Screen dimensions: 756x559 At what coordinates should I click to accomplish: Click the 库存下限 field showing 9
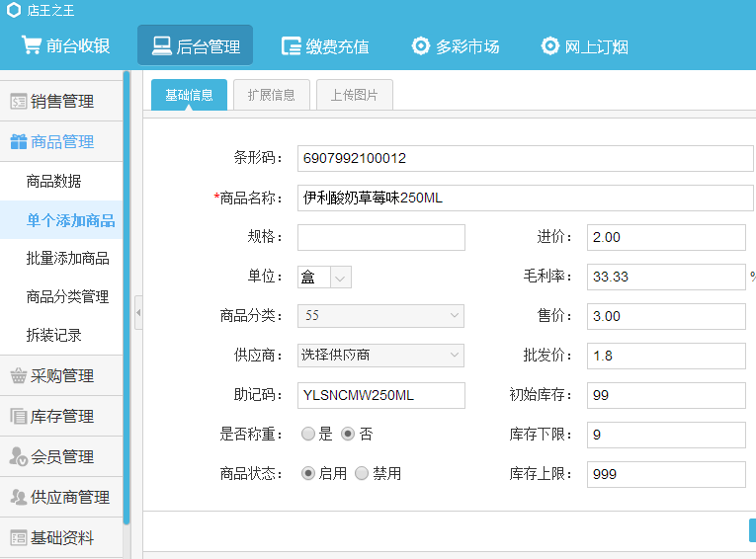pyautogui.click(x=666, y=435)
